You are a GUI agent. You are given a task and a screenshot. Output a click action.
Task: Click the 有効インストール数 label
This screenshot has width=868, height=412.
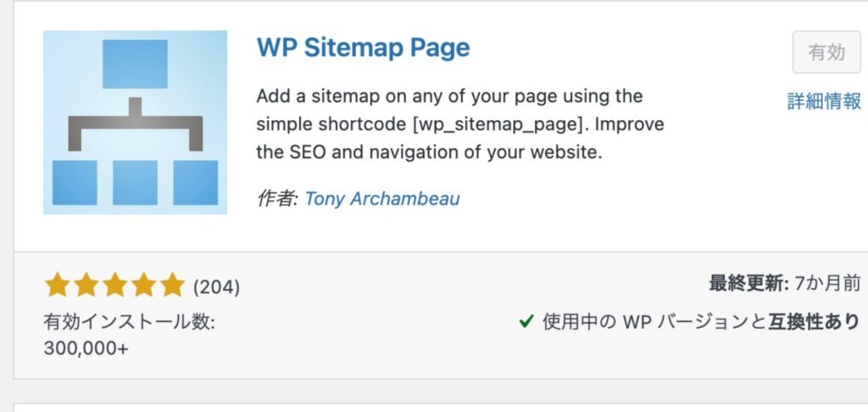(129, 323)
